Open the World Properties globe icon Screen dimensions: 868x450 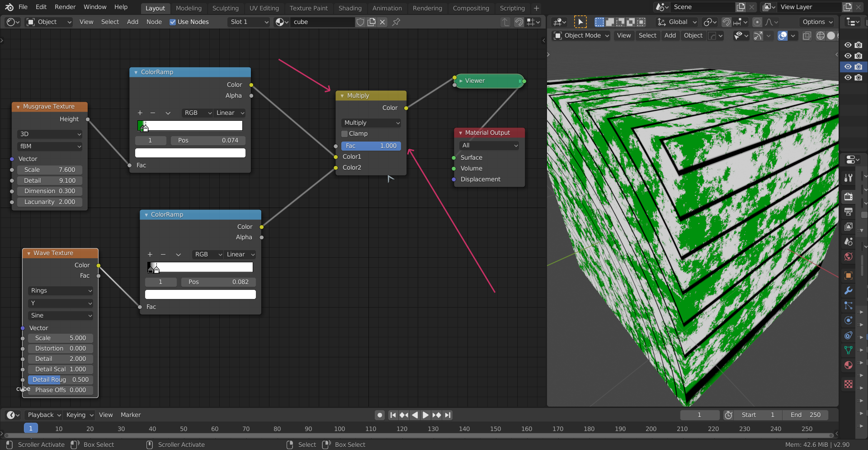[848, 256]
